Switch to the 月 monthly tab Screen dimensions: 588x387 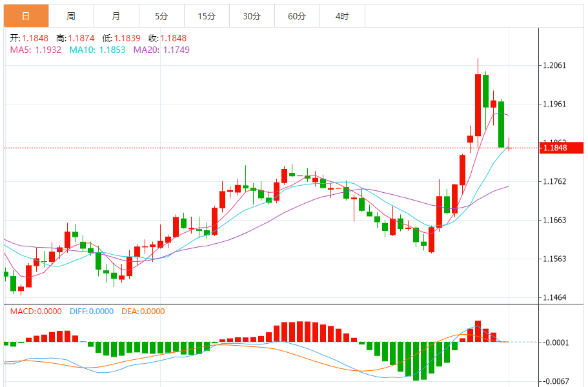tap(116, 16)
